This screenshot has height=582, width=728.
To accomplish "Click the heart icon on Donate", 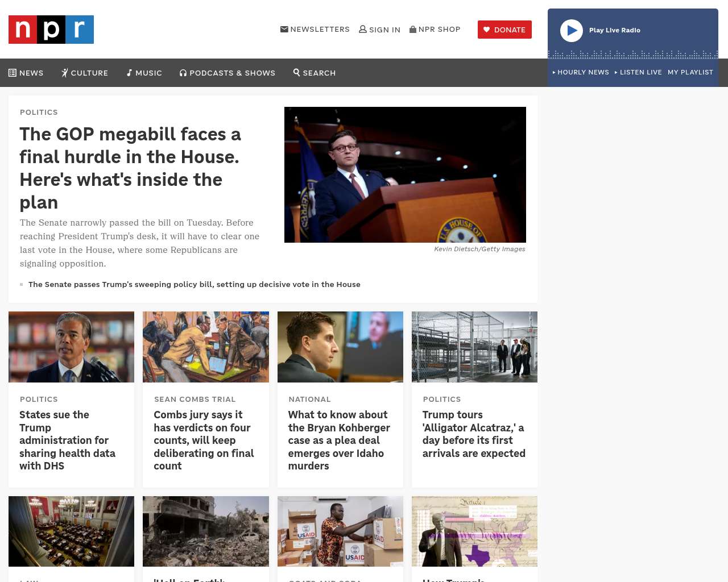I will [x=487, y=30].
